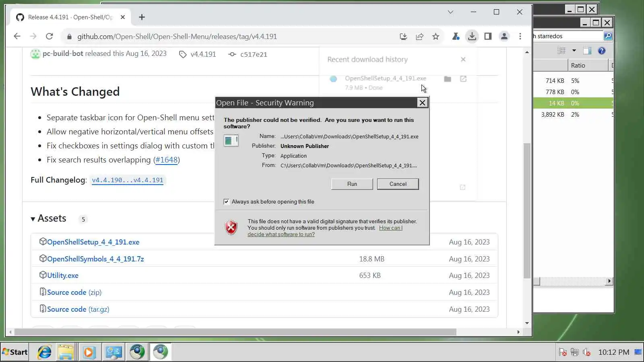Open Windows Explorer folder from taskbar

(66, 352)
